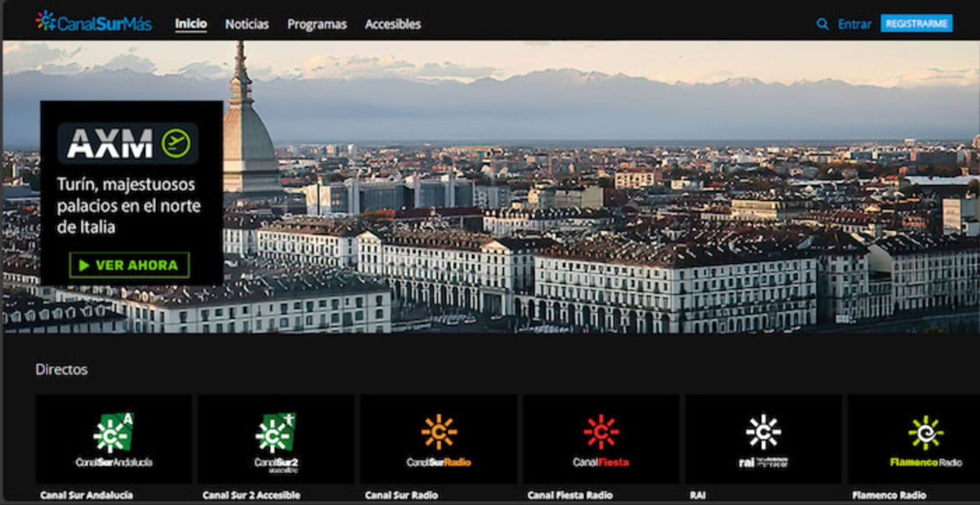
Task: Go to the Programas section
Action: coord(317,24)
